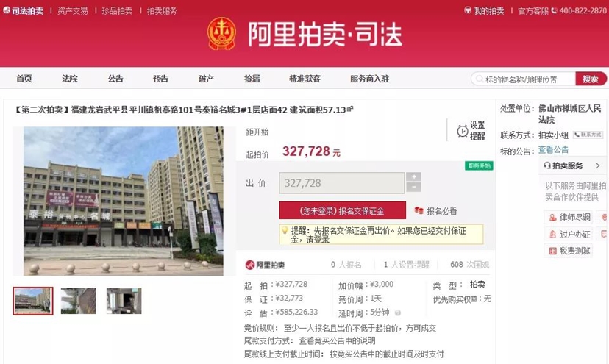Image resolution: width=609 pixels, height=364 pixels.
Task: Increase the bid with the plus stepper
Action: click(x=413, y=176)
